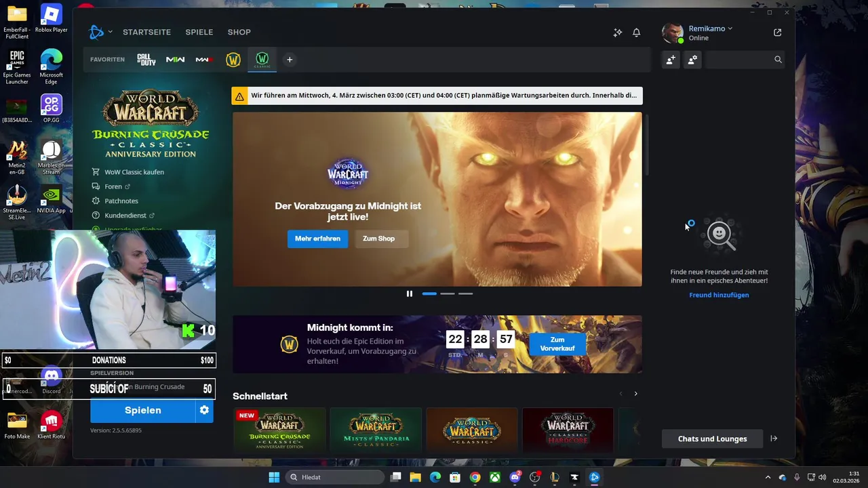Click the Remikamo profile avatar

point(672,33)
